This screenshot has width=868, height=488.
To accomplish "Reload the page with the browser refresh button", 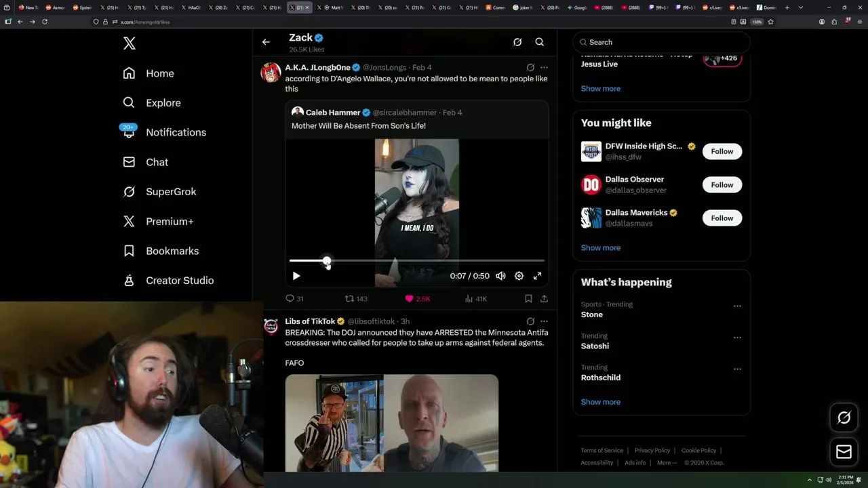I will tap(45, 22).
